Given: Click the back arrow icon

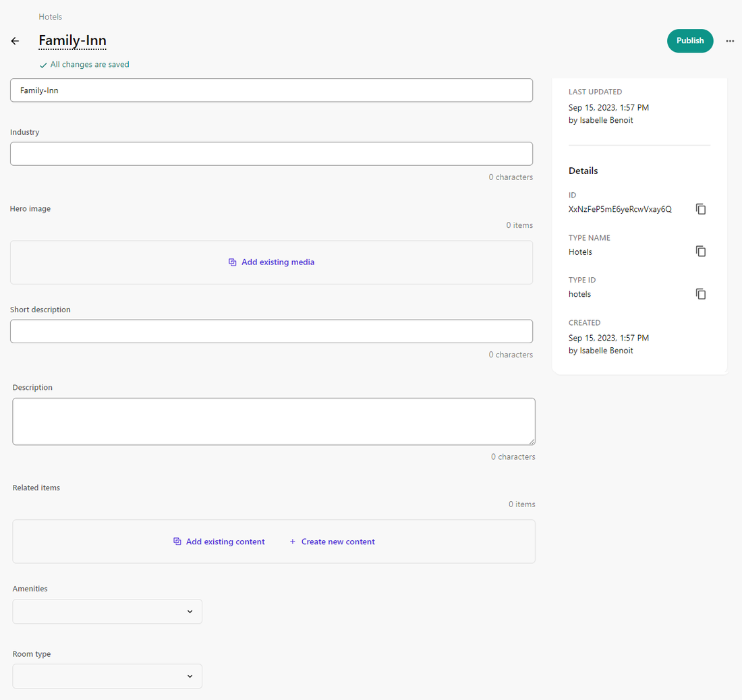Looking at the screenshot, I should pyautogui.click(x=15, y=41).
